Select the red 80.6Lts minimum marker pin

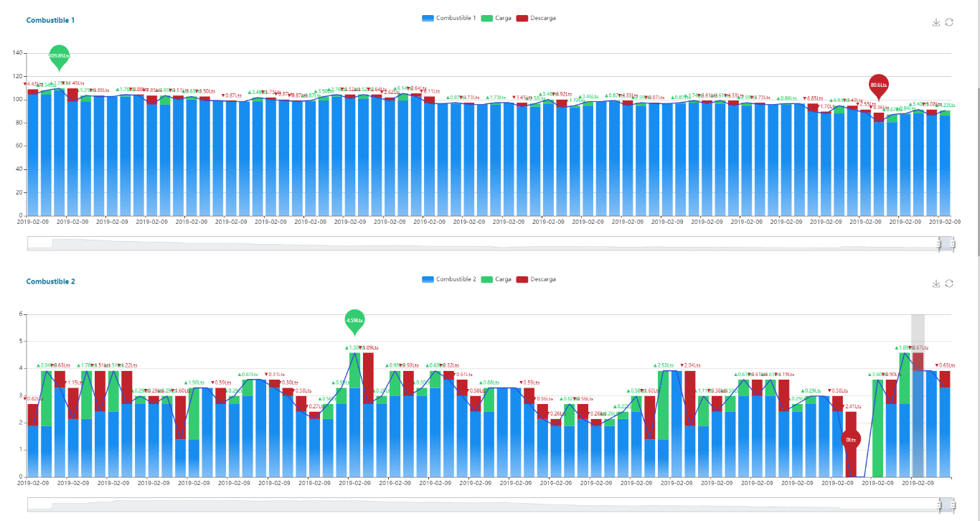coord(878,85)
